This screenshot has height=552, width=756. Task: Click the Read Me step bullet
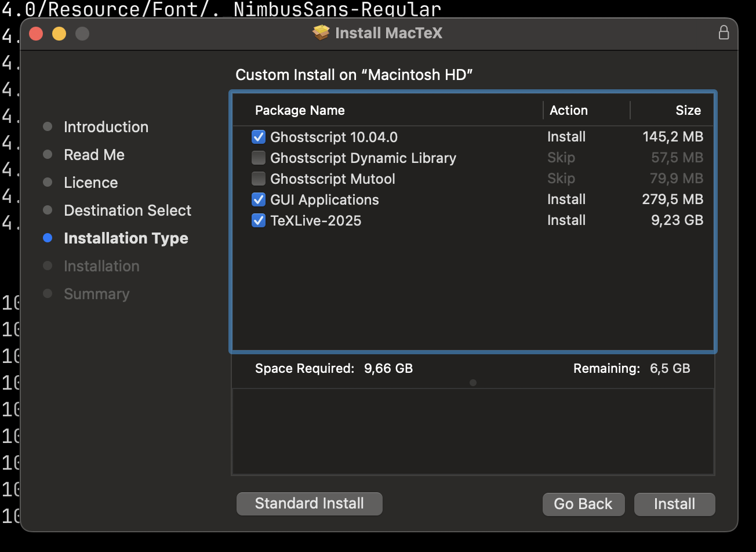coord(48,154)
